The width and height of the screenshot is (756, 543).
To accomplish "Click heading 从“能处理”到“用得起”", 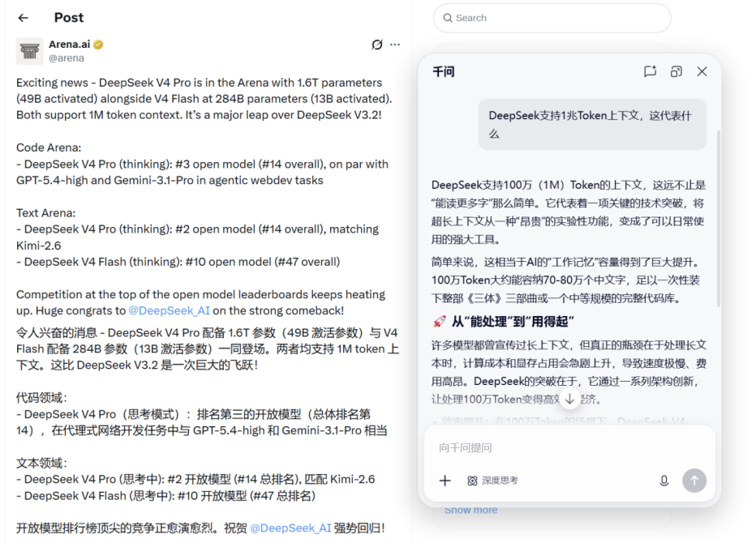I will [x=513, y=322].
